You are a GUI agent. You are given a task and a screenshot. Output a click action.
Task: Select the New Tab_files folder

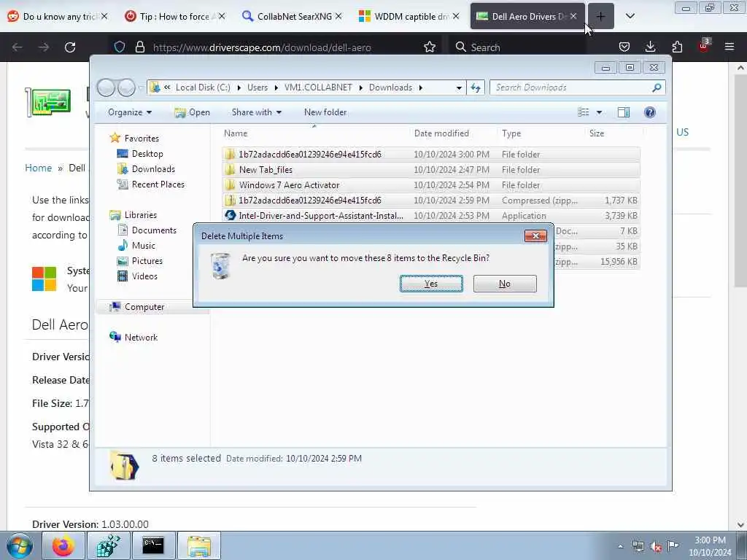tap(430, 169)
